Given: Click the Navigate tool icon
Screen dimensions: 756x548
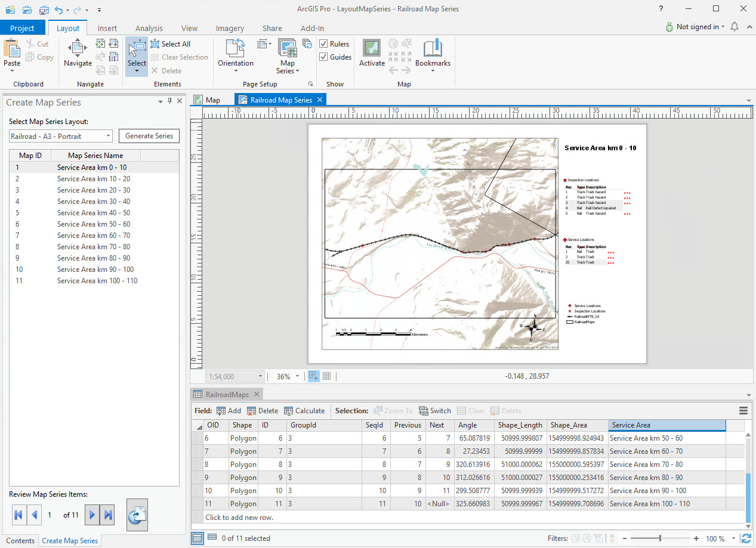Looking at the screenshot, I should 78,49.
